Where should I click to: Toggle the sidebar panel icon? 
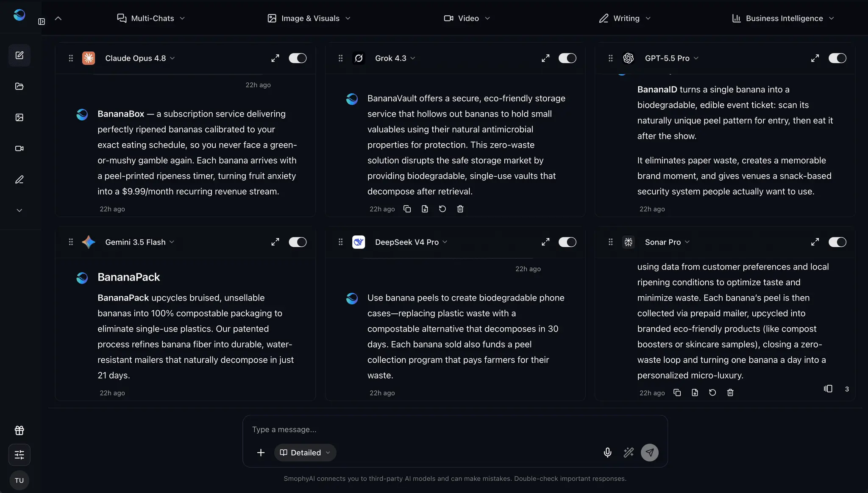(42, 22)
